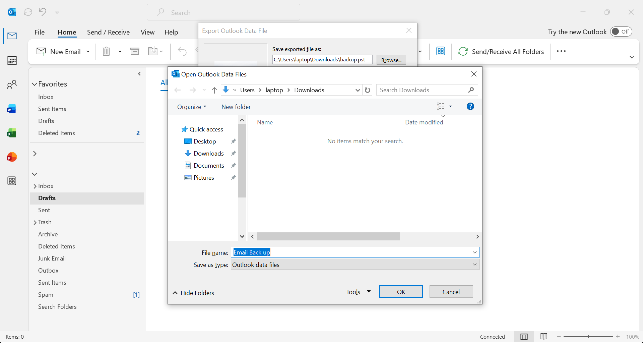Screen dimensions: 644x343
Task: Click Cancel in Open Outlook Data Files
Action: click(451, 292)
